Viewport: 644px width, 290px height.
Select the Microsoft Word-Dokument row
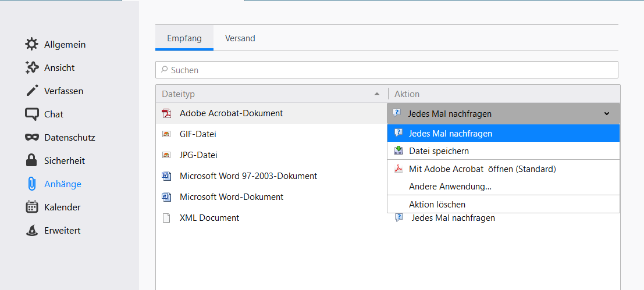pos(272,197)
